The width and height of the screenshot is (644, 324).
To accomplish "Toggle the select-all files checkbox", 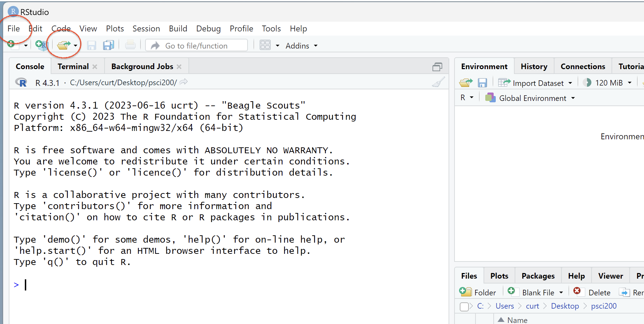I will 464,307.
